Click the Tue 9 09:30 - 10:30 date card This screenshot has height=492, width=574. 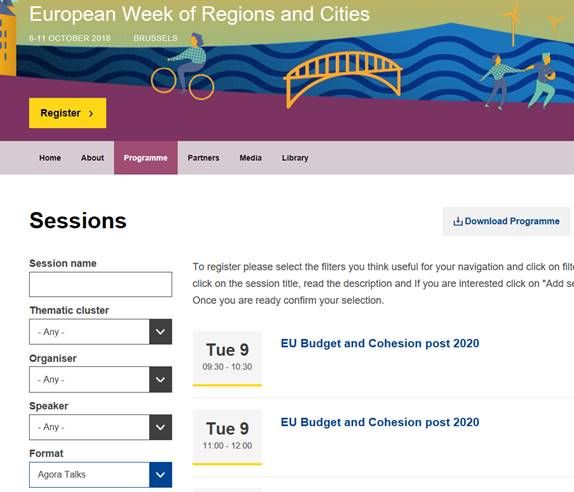(227, 358)
